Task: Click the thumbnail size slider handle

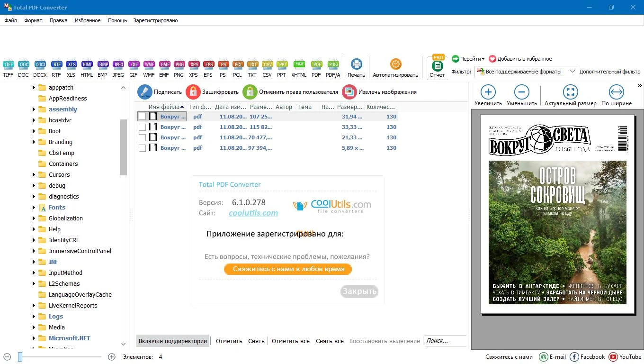Action: pos(20,357)
